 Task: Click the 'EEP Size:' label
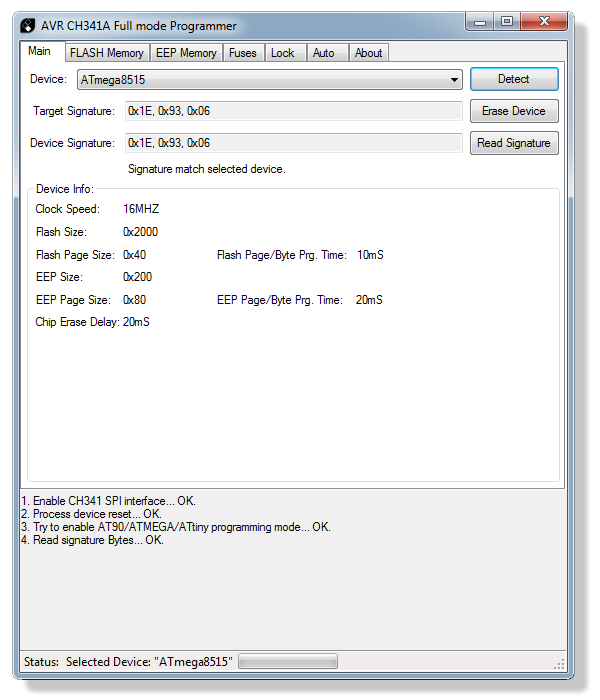point(59,277)
